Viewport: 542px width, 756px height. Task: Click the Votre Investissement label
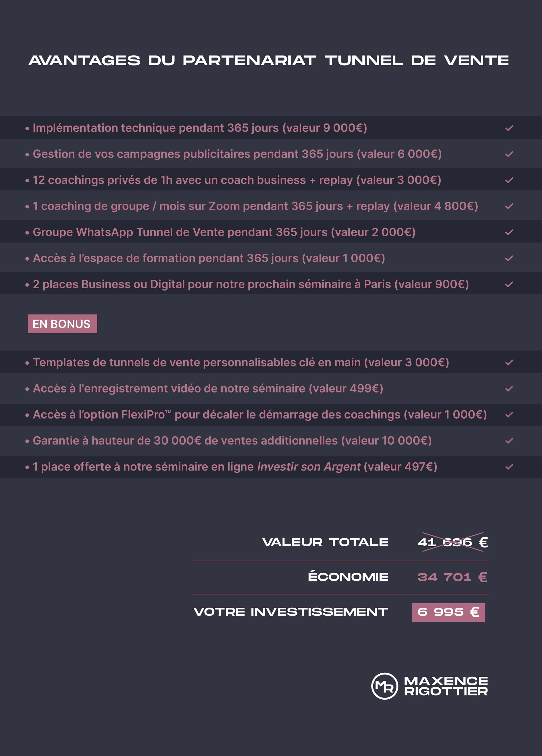coord(291,612)
